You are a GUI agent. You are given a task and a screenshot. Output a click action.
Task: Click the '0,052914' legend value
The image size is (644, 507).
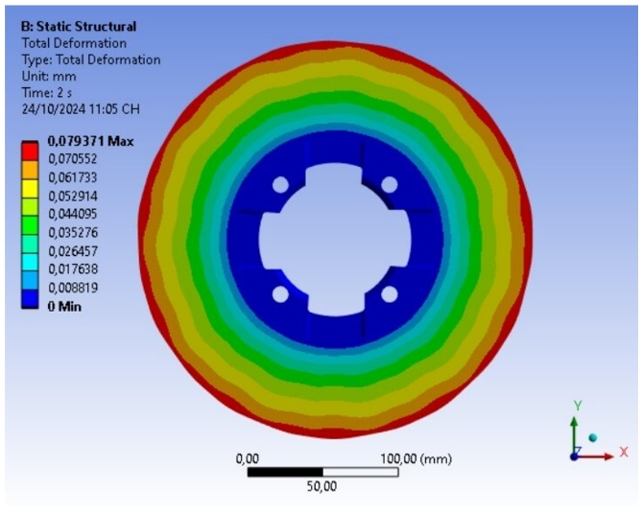tap(73, 196)
